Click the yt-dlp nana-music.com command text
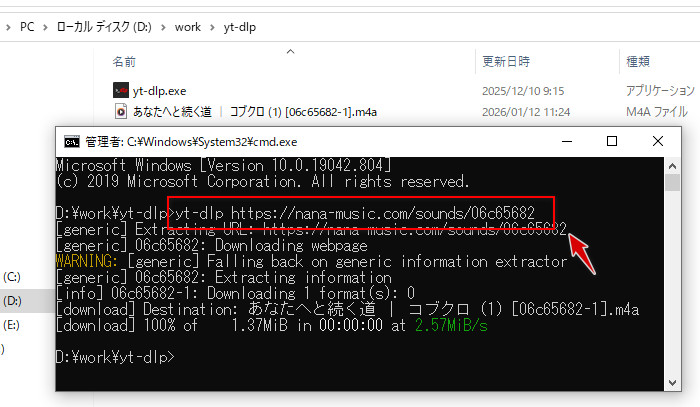The width and height of the screenshot is (700, 407). tap(355, 213)
